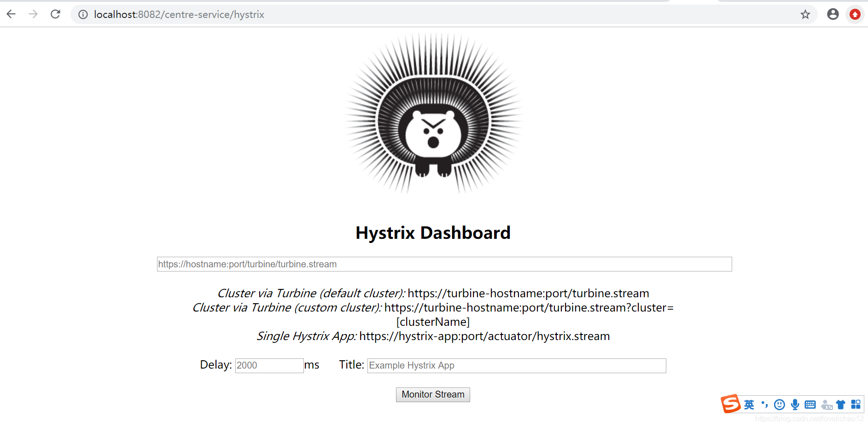Click the Sogou input method S logo
The width and height of the screenshot is (868, 427).
(731, 404)
